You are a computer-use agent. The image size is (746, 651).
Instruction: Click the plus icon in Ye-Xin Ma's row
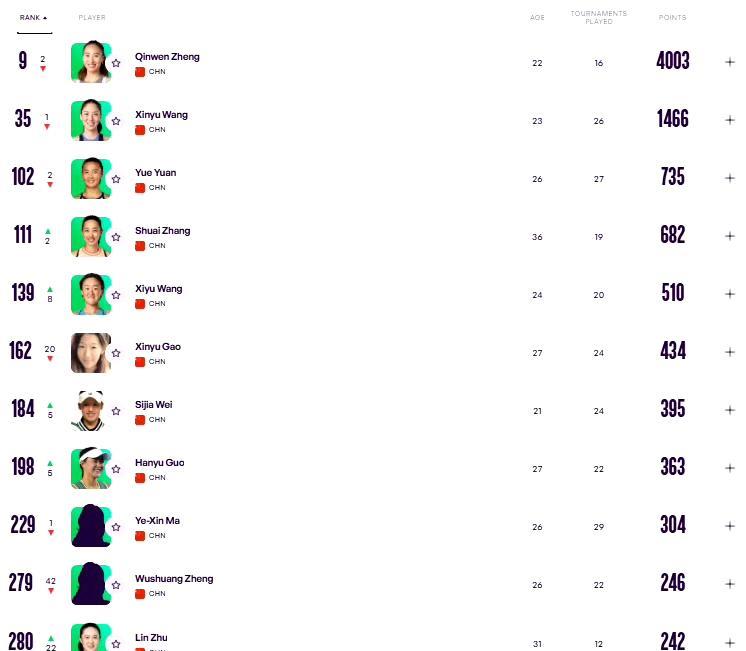coord(730,526)
